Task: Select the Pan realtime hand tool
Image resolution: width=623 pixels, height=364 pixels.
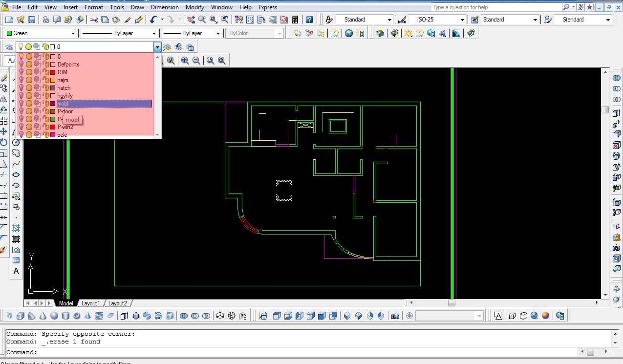Action: [x=191, y=20]
